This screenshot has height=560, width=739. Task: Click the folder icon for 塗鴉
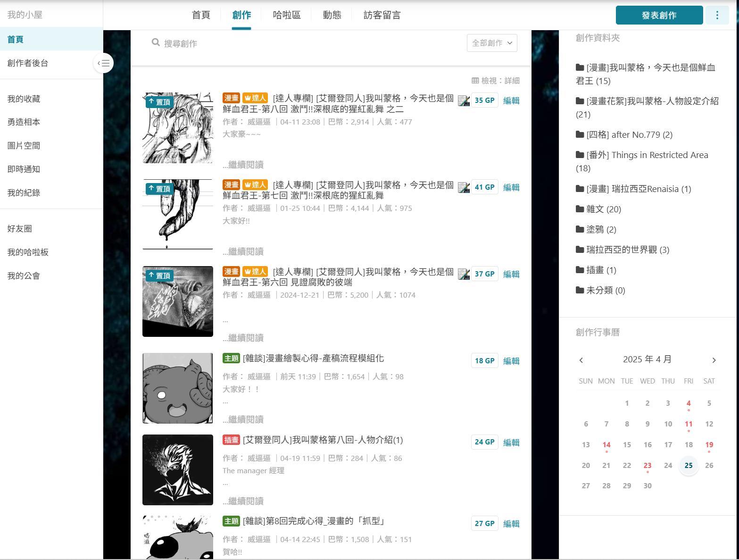(x=580, y=229)
